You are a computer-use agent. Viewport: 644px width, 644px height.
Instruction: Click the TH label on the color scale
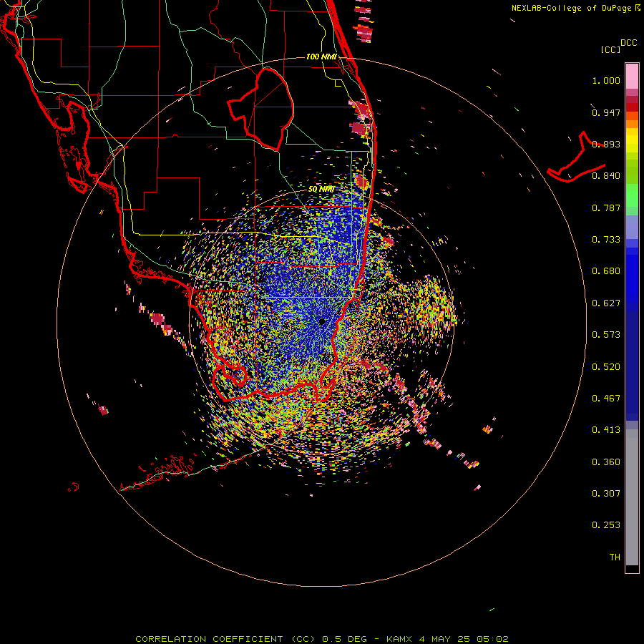tap(615, 557)
